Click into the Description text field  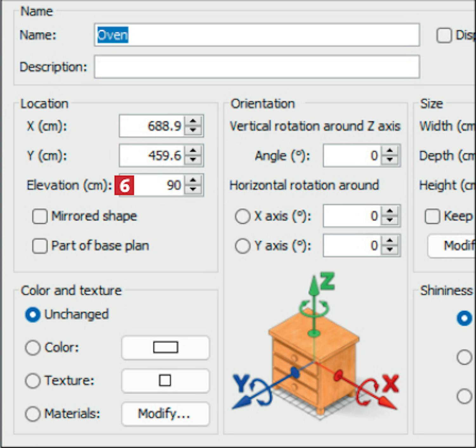tap(257, 67)
